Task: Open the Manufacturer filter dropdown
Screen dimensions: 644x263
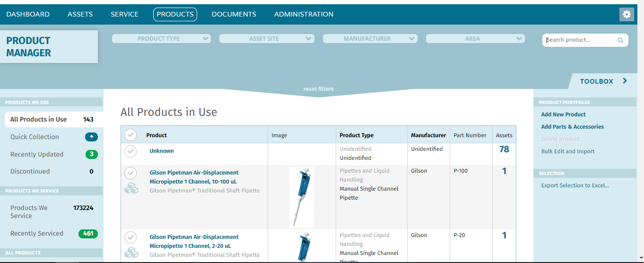Action: [370, 39]
